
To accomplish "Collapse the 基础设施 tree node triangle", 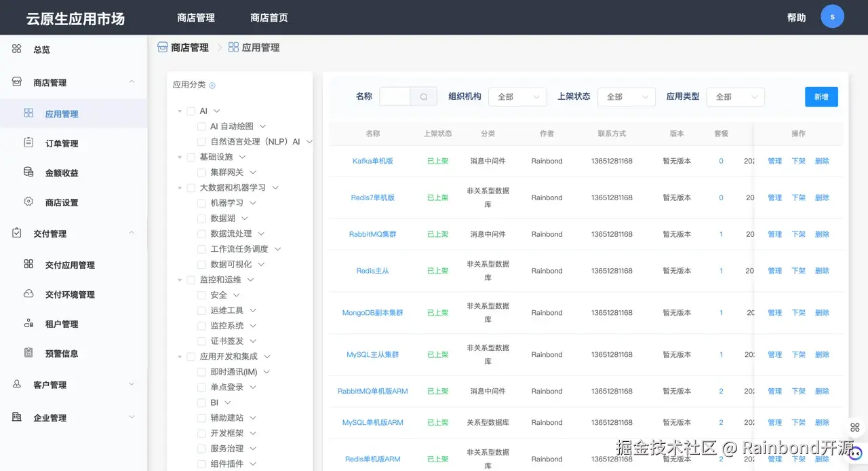I will (x=180, y=157).
